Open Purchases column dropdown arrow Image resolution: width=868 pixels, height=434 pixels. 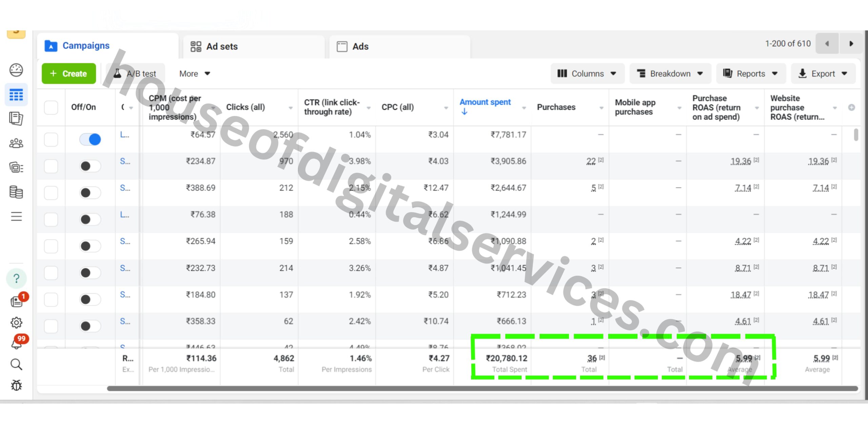click(x=601, y=108)
